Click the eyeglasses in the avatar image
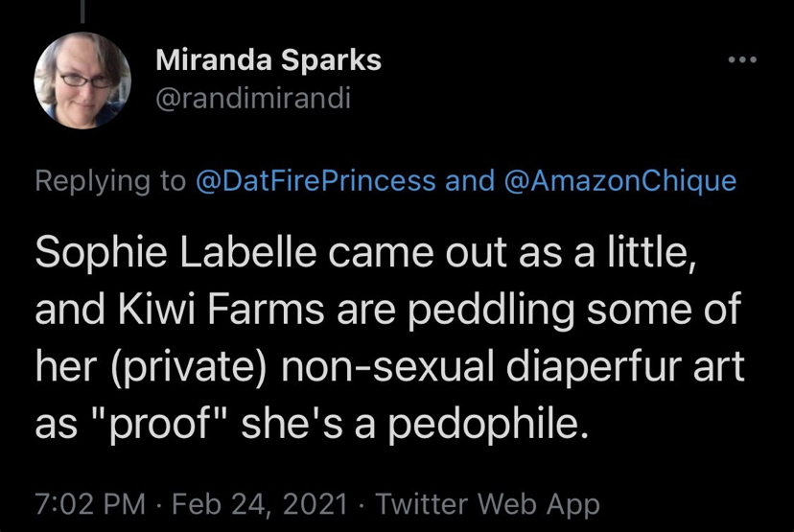This screenshot has height=532, width=794. coord(86,80)
